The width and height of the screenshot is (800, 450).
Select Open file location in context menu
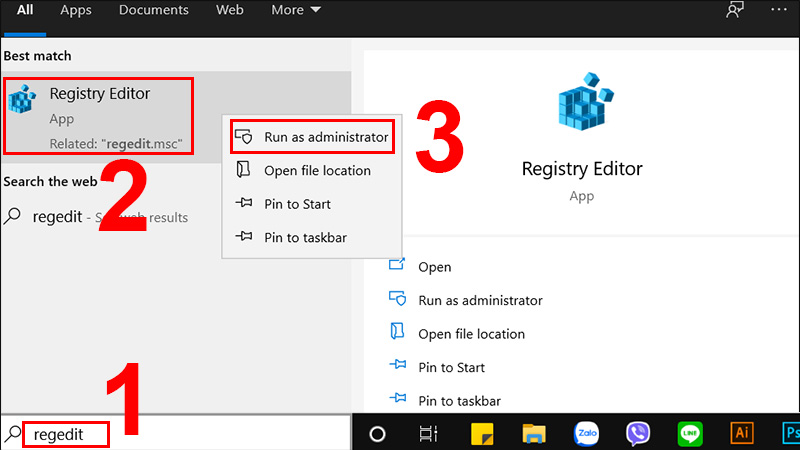pos(316,171)
